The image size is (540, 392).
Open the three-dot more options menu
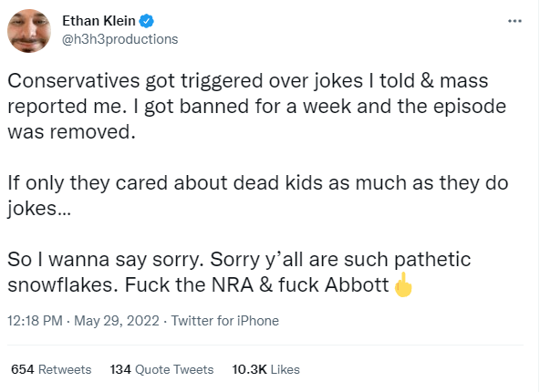click(x=514, y=21)
